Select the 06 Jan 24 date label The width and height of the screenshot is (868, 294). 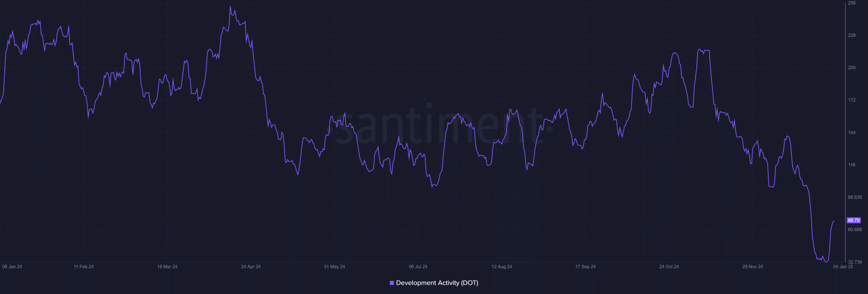pyautogui.click(x=12, y=267)
